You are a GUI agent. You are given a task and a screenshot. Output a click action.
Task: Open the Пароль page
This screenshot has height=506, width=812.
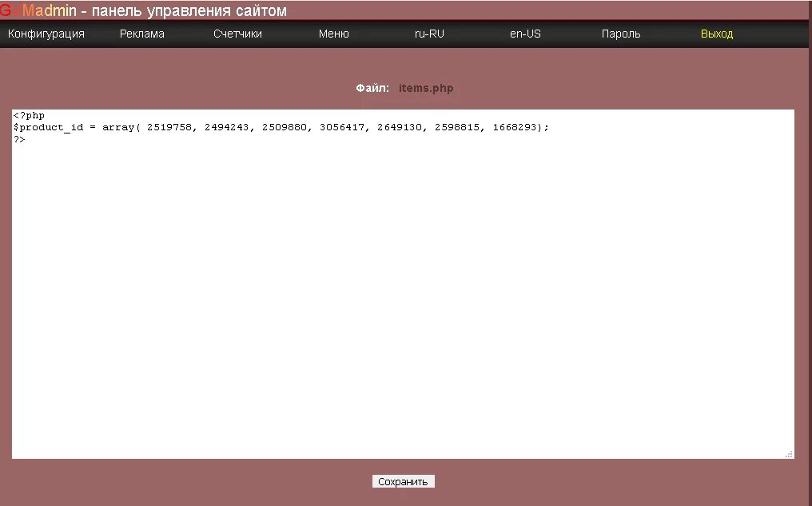click(621, 34)
